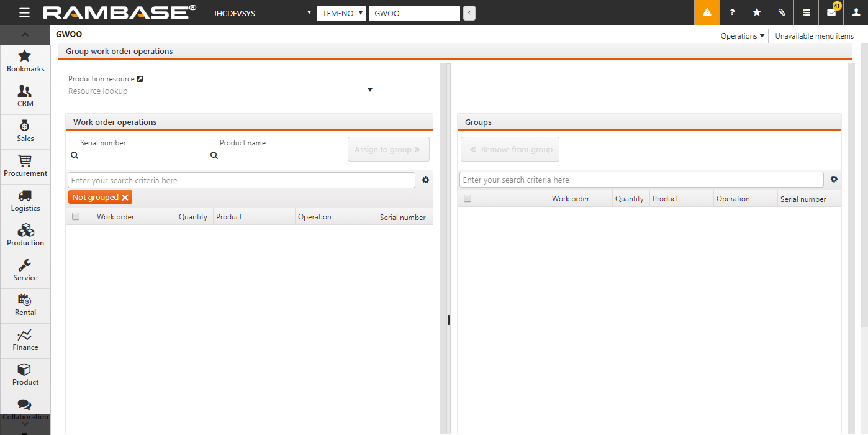Sort by Operation in operations table
The width and height of the screenshot is (868, 435).
coord(315,217)
